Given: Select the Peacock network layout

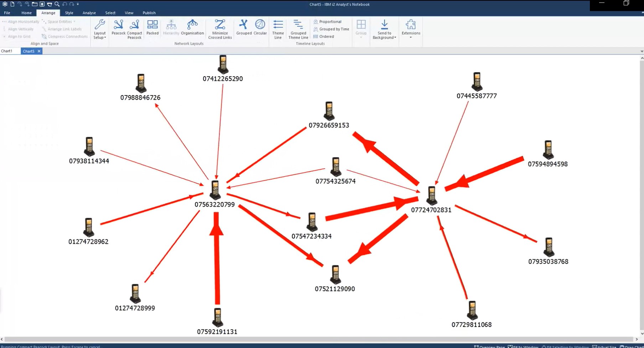Looking at the screenshot, I should 118,28.
